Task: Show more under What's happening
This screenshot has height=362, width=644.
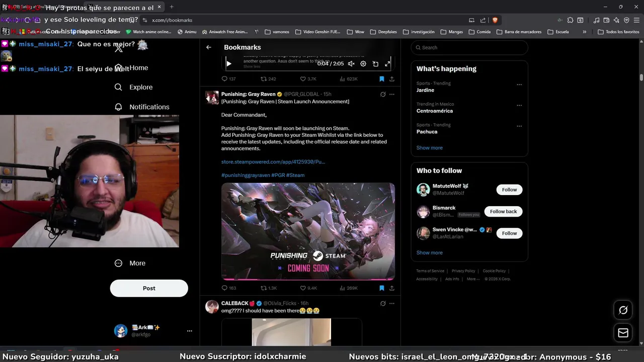Action: click(x=429, y=148)
